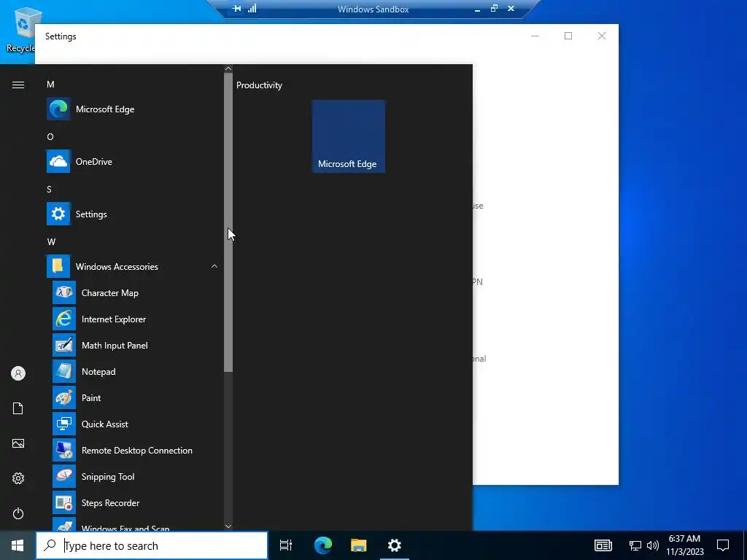This screenshot has width=747, height=560.
Task: Click the letter O section header
Action: point(50,136)
